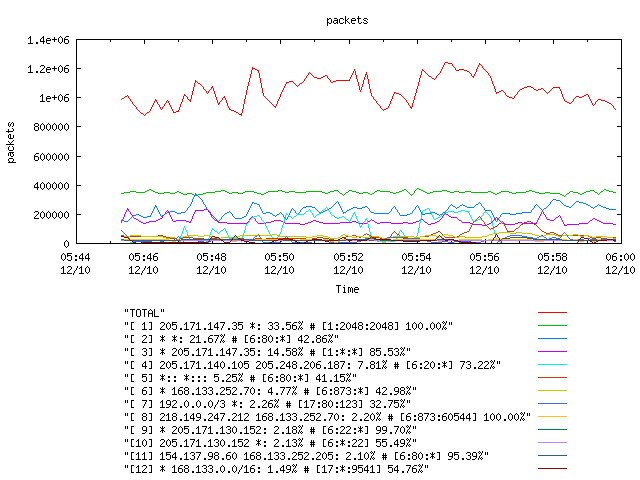Click the 200000 y-axis tick label
The image size is (640, 480).
(x=51, y=215)
